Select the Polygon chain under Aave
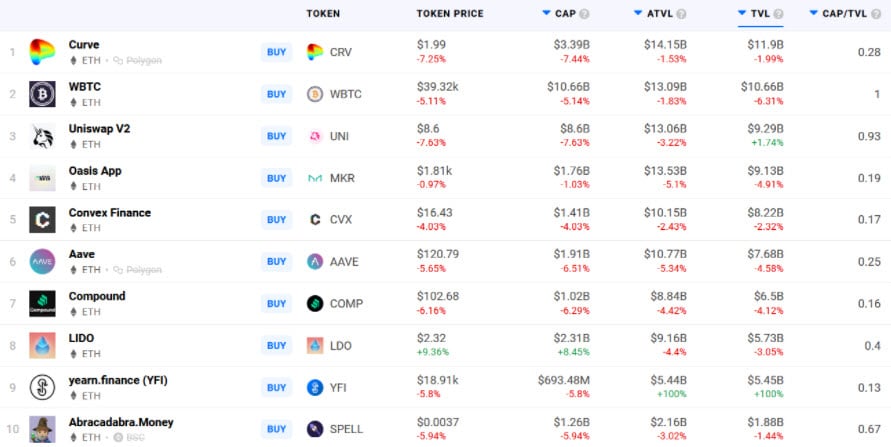Image resolution: width=891 pixels, height=447 pixels. click(138, 270)
